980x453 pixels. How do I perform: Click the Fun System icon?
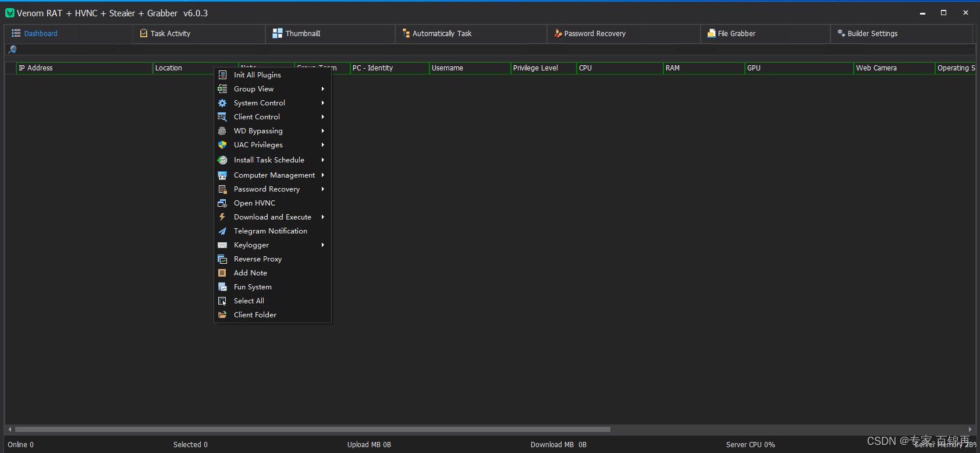tap(222, 287)
